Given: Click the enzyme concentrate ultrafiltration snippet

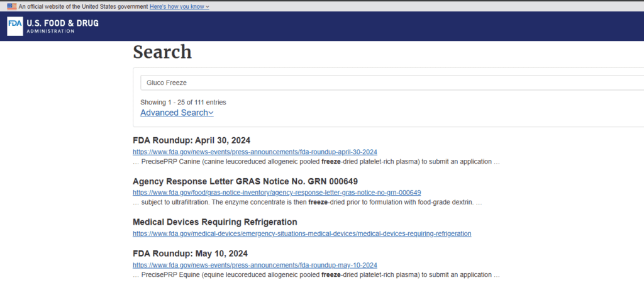Looking at the screenshot, I should 307,203.
